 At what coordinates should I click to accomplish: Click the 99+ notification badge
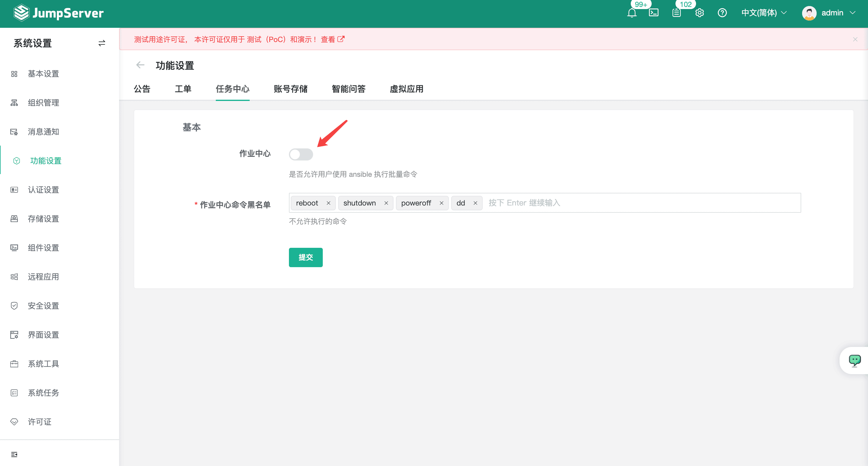point(641,4)
